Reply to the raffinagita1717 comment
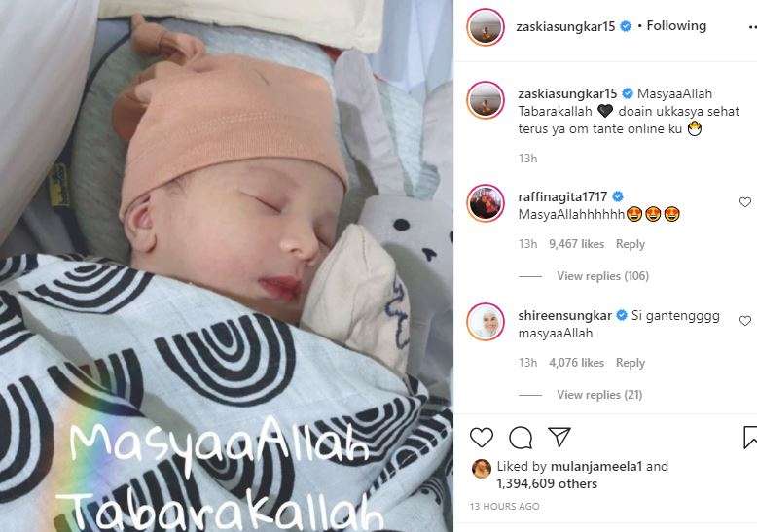The width and height of the screenshot is (757, 532). [x=631, y=244]
